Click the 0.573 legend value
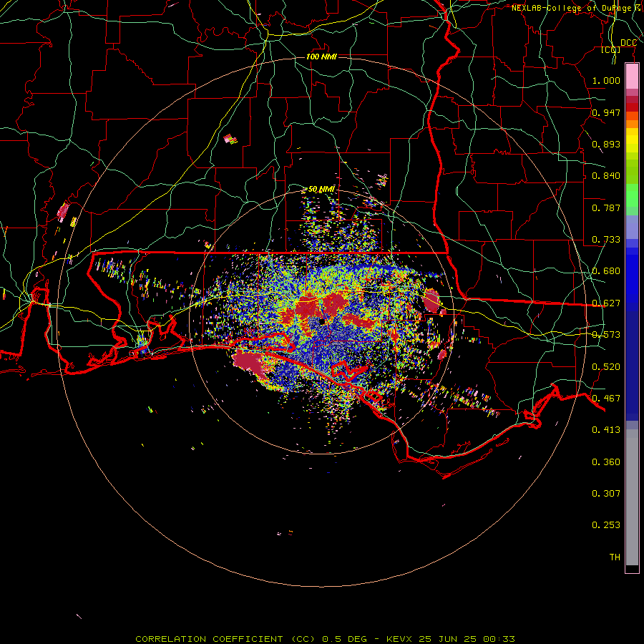 click(x=606, y=335)
